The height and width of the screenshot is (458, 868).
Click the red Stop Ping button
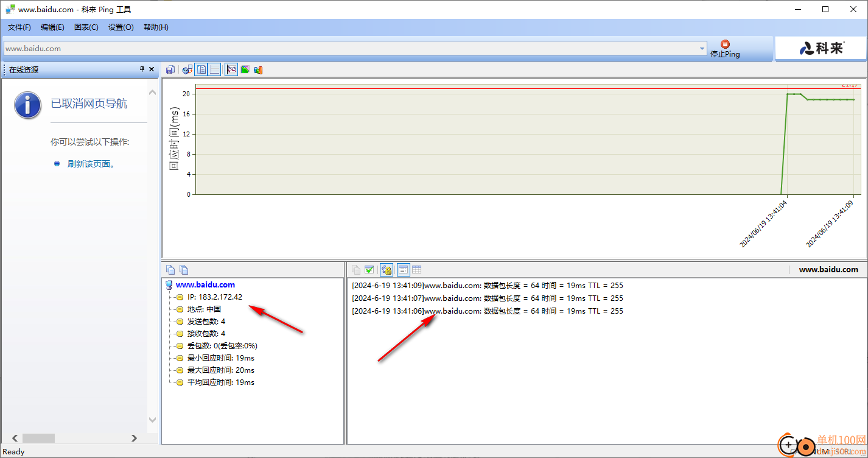(725, 49)
